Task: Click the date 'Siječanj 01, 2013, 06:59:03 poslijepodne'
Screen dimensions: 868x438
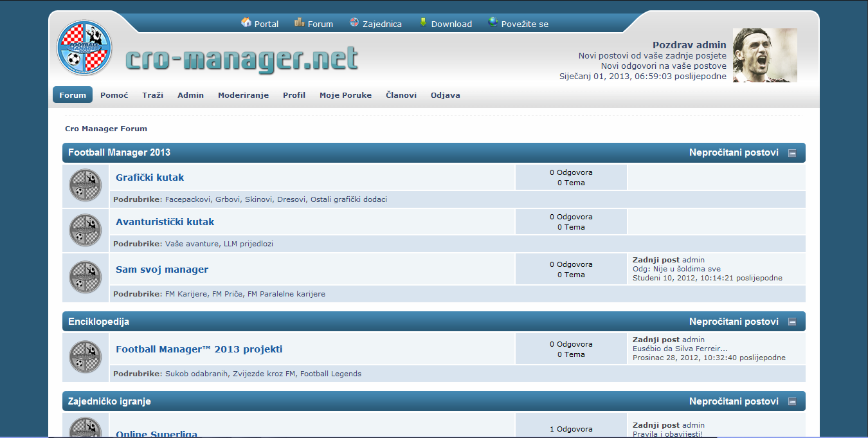Action: [643, 77]
